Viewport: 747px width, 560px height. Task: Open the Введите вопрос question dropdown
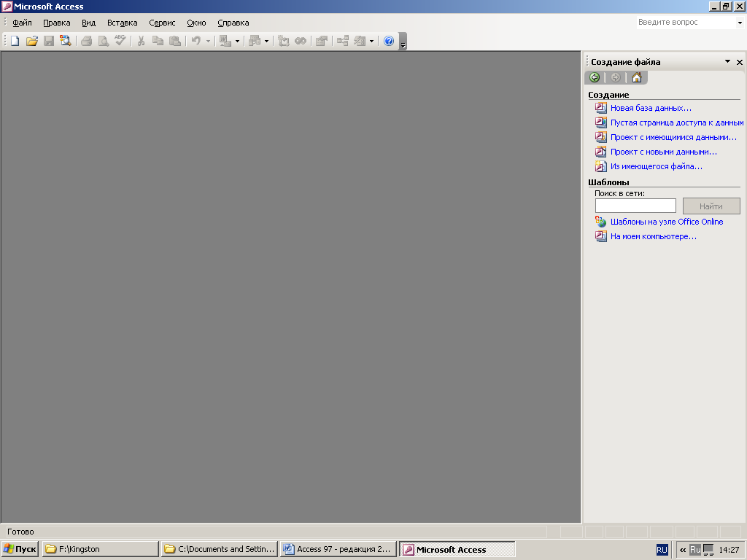740,23
